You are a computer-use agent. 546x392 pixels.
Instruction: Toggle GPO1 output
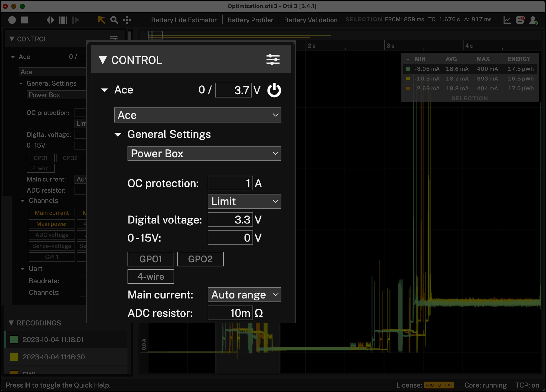151,259
